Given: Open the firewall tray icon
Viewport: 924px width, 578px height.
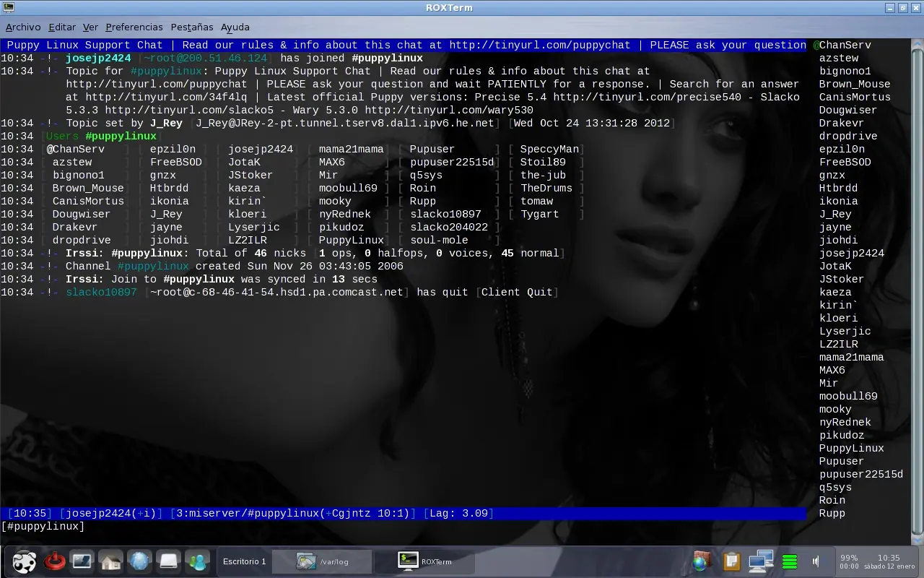Looking at the screenshot, I should coord(702,561).
